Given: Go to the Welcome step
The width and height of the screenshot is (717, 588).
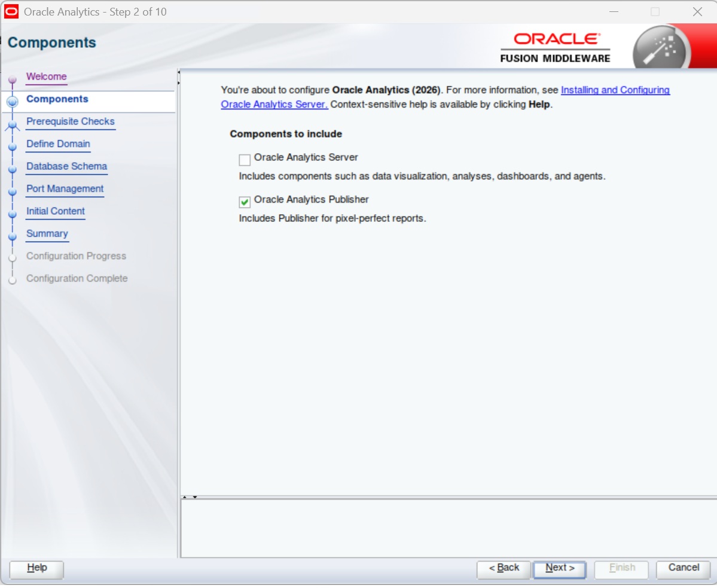Looking at the screenshot, I should (x=46, y=77).
